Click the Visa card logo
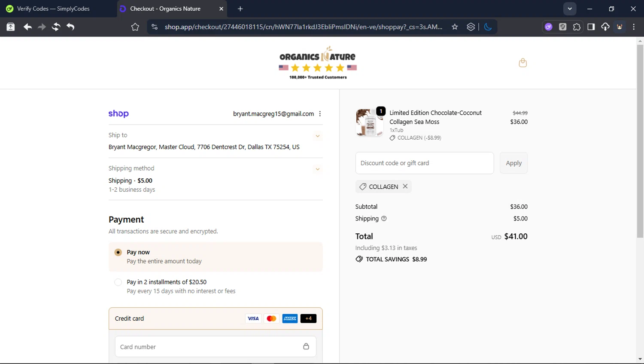The image size is (644, 364). point(253,318)
